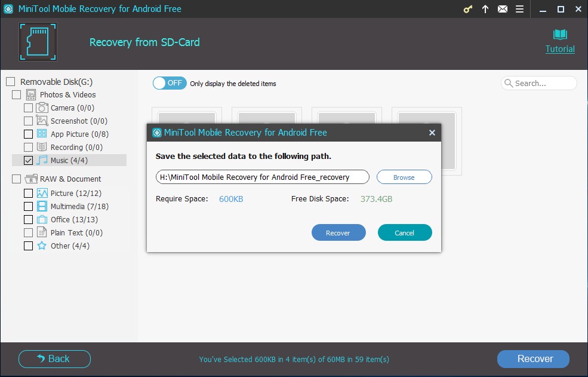Viewport: 588px width, 377px height.
Task: Click the Tutorial book icon
Action: click(560, 35)
